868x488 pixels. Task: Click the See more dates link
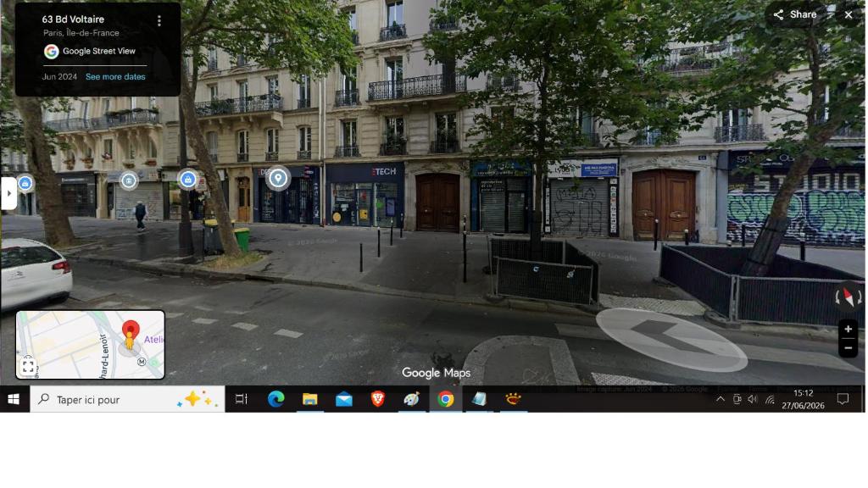(115, 77)
